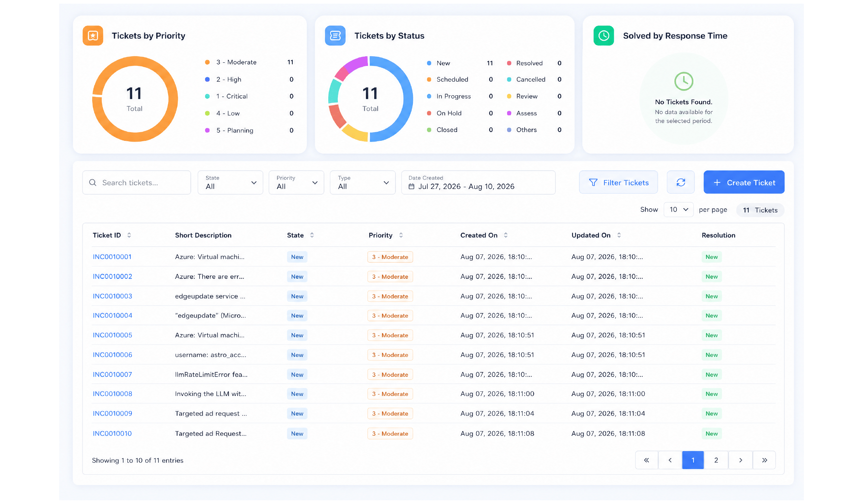
Task: Select page 1 in pagination
Action: 693,460
